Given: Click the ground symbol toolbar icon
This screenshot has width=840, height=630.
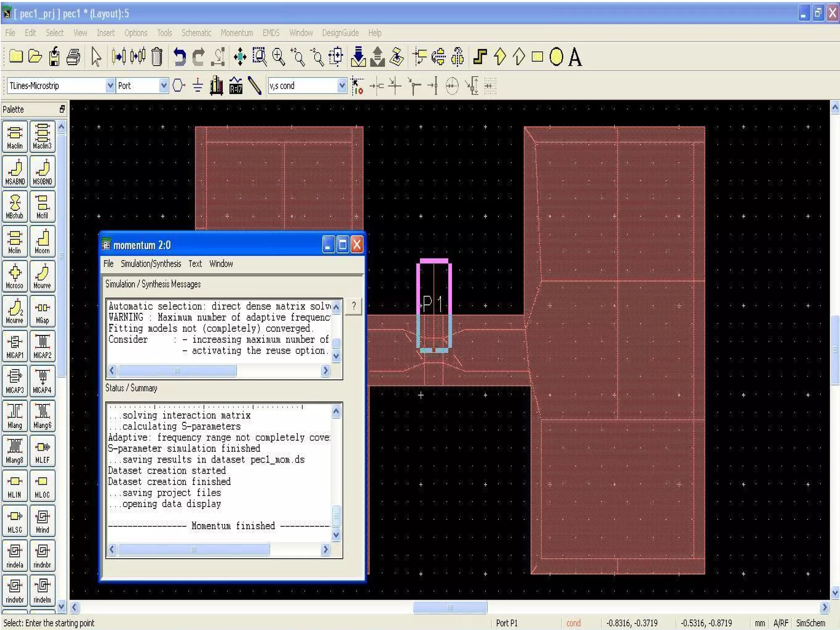Looking at the screenshot, I should point(198,86).
